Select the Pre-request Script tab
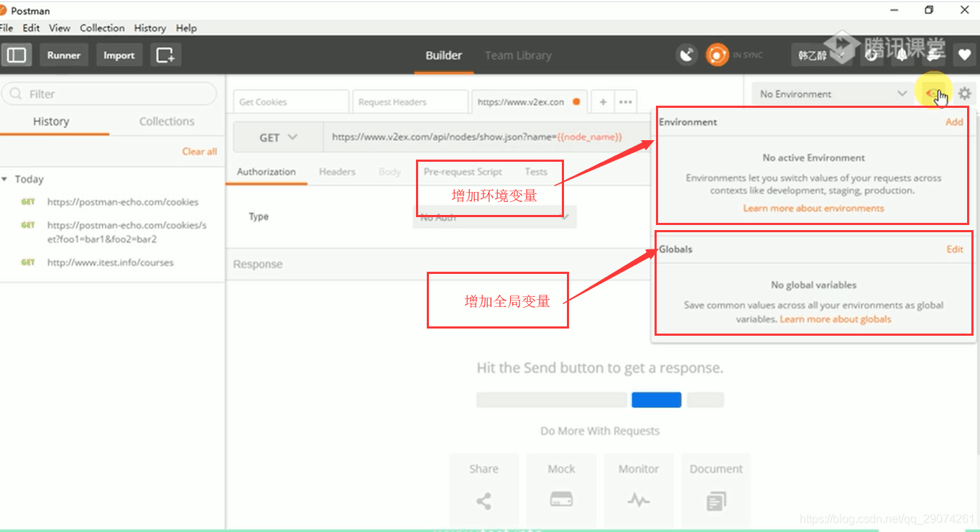 coord(463,172)
